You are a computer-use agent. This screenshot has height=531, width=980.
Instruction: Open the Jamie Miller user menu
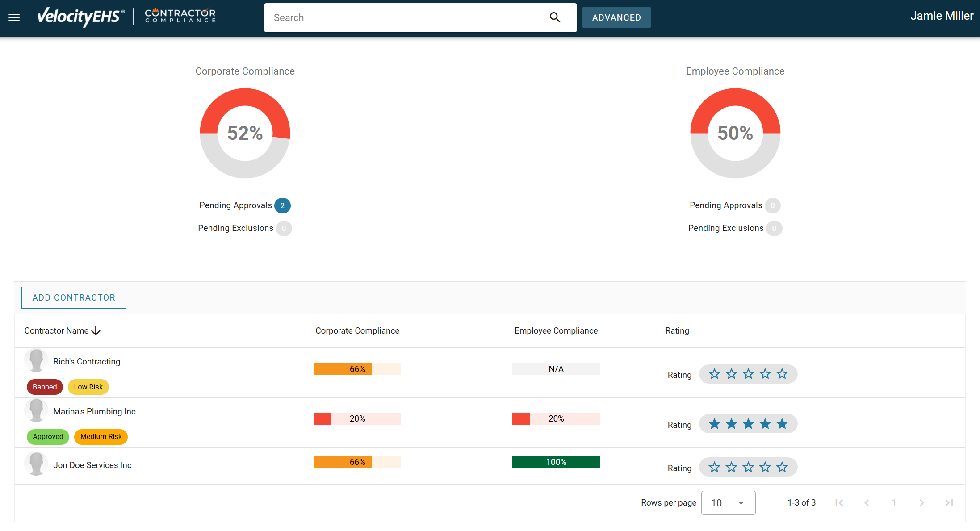coord(941,16)
